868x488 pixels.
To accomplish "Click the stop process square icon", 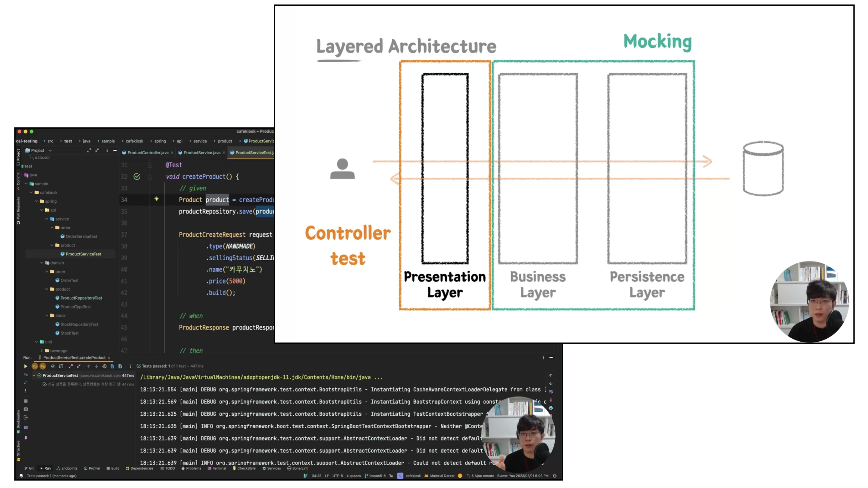I will (x=26, y=401).
